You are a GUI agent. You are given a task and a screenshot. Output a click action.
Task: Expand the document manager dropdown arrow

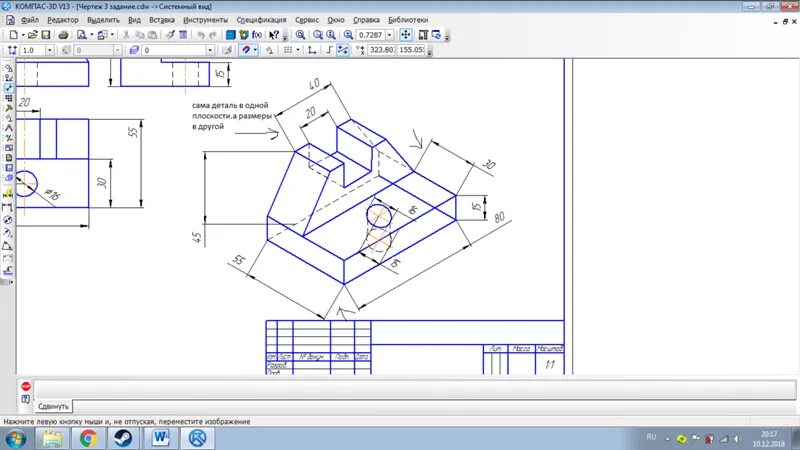pos(112,35)
